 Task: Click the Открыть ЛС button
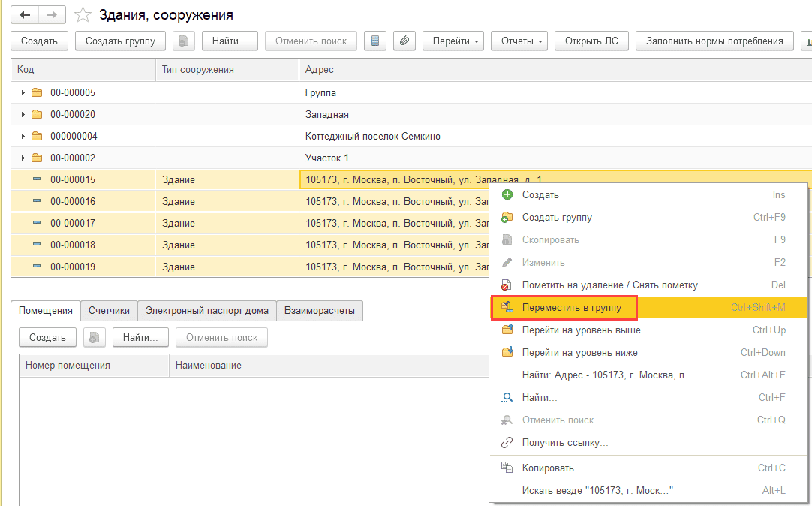click(x=591, y=41)
